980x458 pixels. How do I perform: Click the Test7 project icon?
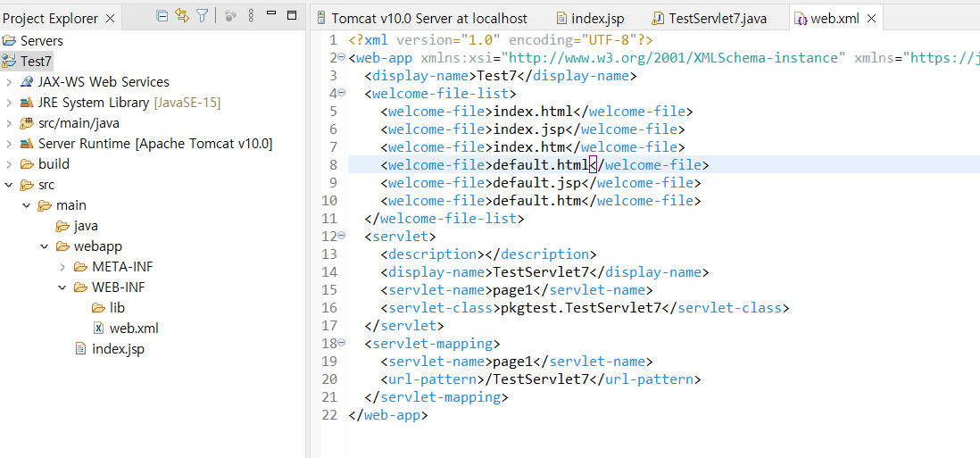click(9, 62)
